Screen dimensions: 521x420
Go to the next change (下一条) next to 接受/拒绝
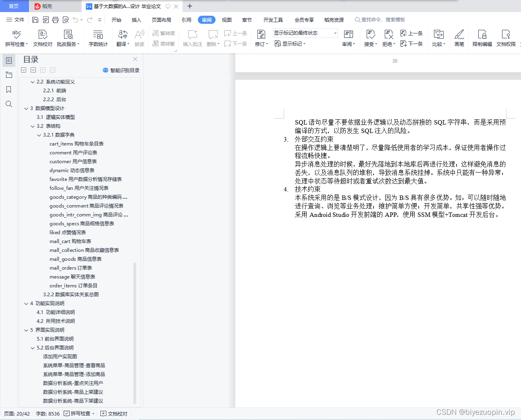(x=411, y=44)
